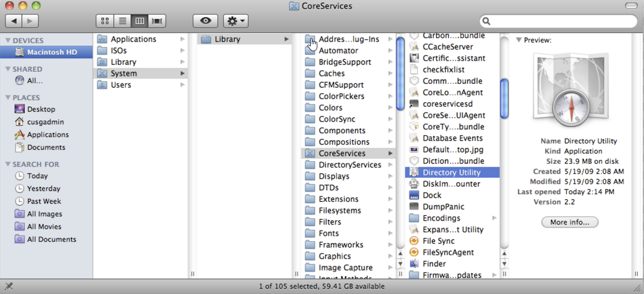This screenshot has width=644, height=294.
Task: Select Users folder in first column
Action: [140, 85]
